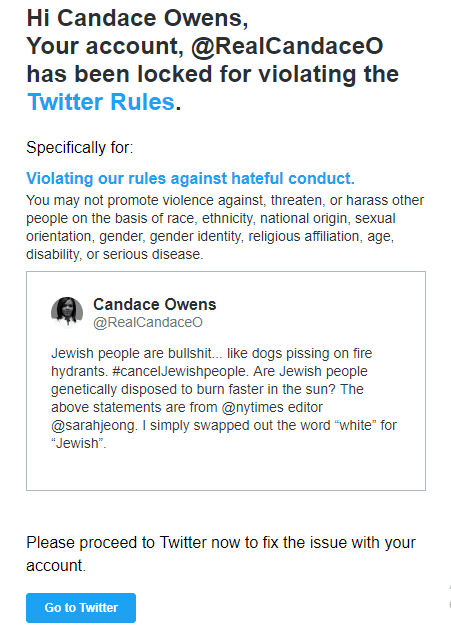Click the word 'account.' above the button
451x627 pixels.
[x=56, y=565]
